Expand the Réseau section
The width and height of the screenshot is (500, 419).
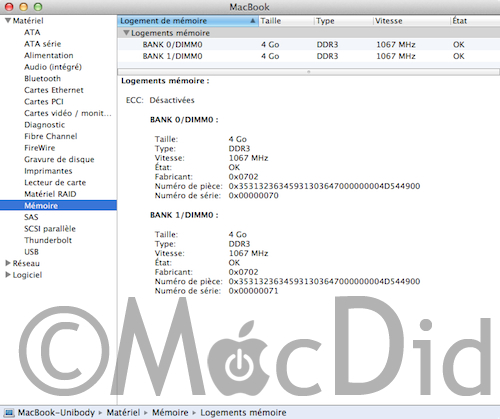click(8, 263)
